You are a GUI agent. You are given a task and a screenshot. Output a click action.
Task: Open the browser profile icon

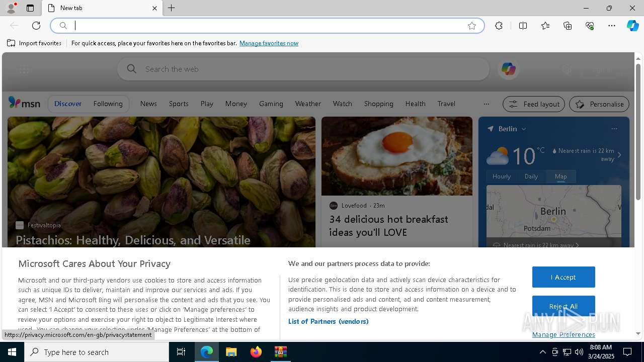pyautogui.click(x=11, y=8)
